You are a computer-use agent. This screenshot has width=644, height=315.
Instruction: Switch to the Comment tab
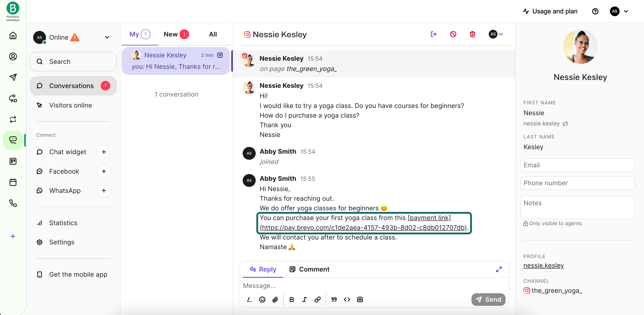click(309, 269)
